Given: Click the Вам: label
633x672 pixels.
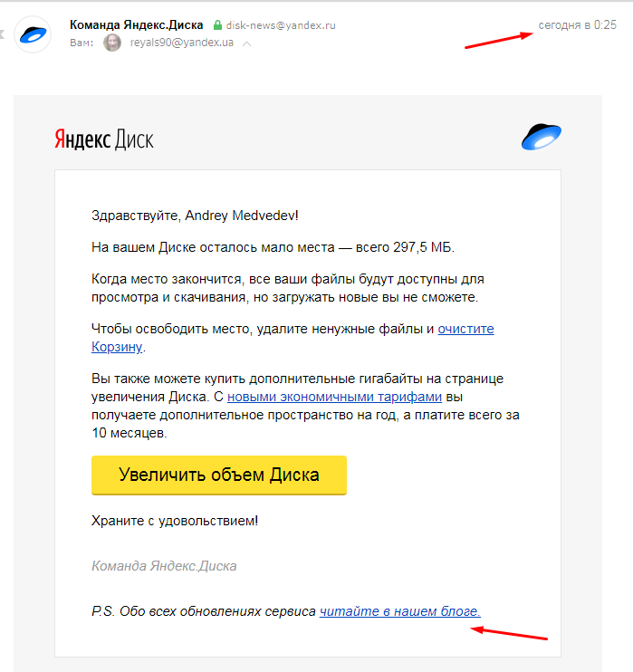Looking at the screenshot, I should pos(82,43).
